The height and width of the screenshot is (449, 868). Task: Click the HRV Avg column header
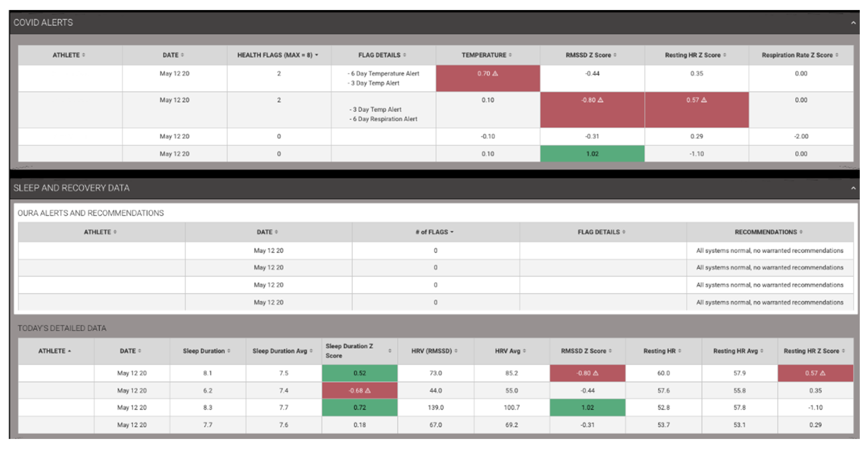(507, 351)
